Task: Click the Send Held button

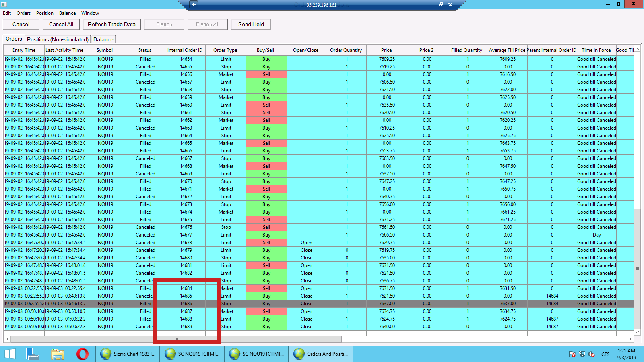Action: pyautogui.click(x=251, y=24)
